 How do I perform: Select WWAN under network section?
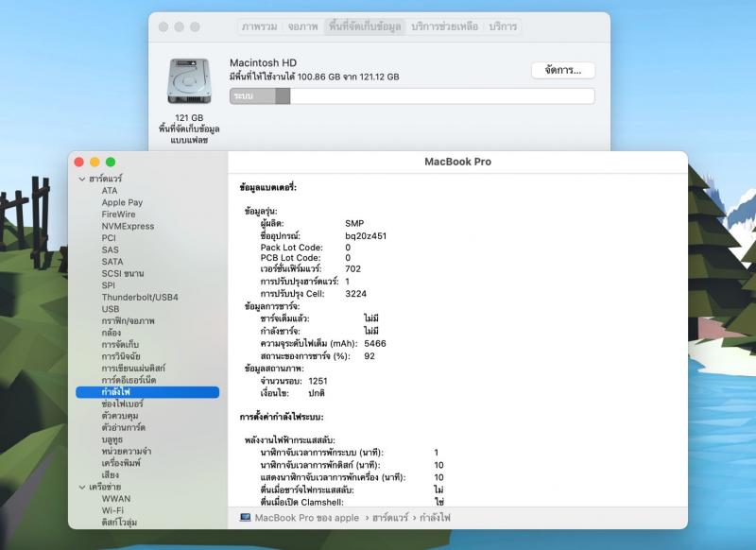[116, 498]
